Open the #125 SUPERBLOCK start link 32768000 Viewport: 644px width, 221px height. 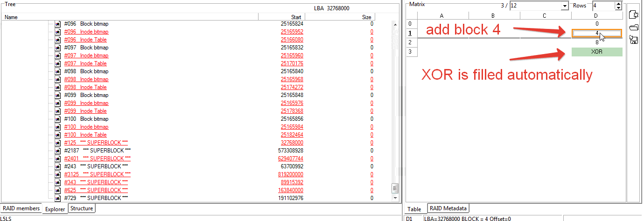click(x=292, y=143)
